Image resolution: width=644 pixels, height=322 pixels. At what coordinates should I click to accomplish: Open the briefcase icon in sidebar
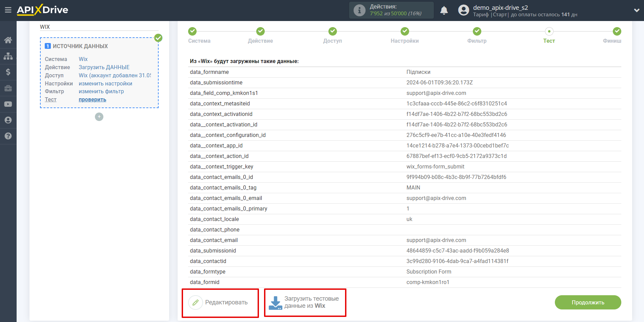click(8, 88)
